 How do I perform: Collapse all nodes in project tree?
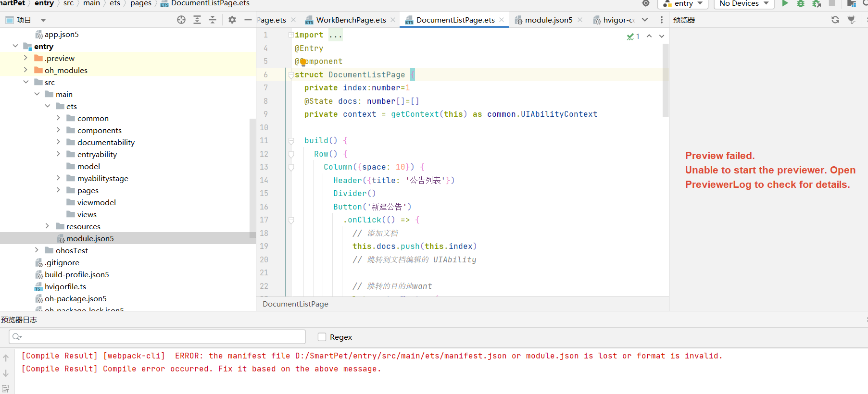pyautogui.click(x=213, y=20)
